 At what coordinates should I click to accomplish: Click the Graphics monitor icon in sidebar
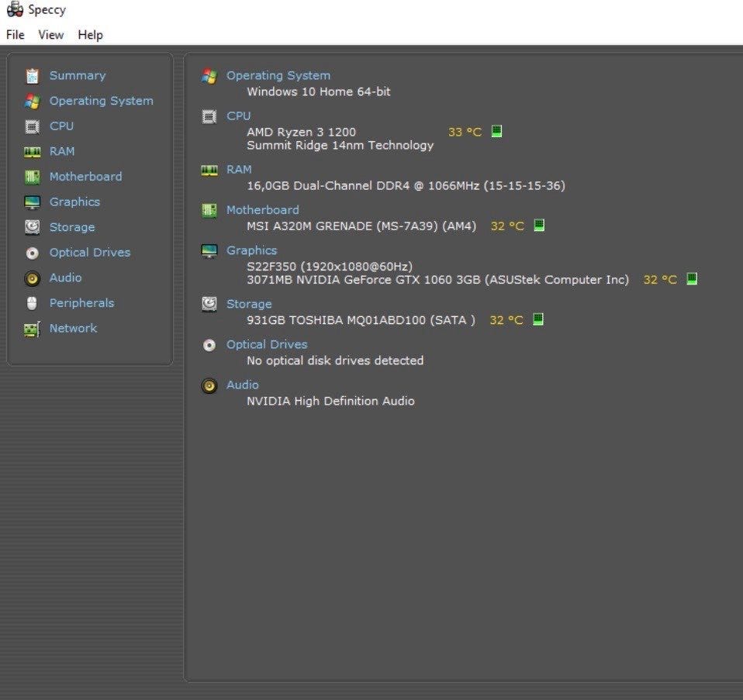pos(32,202)
